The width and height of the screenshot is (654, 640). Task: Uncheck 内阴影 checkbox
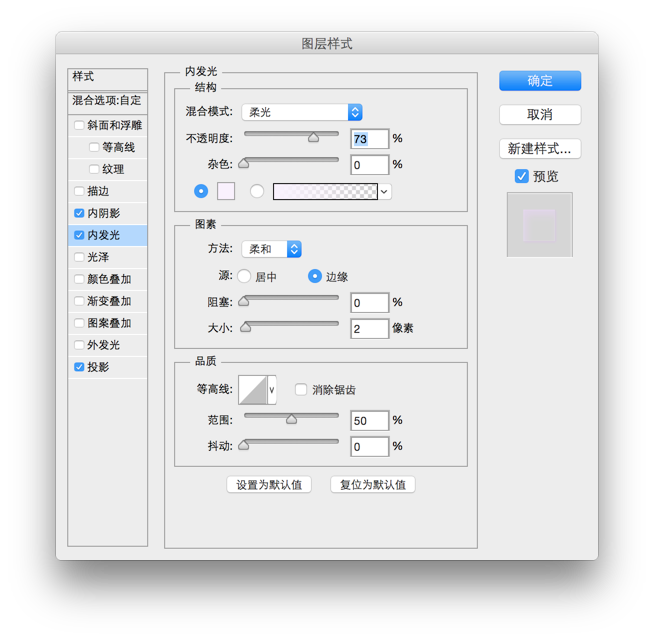tap(79, 213)
